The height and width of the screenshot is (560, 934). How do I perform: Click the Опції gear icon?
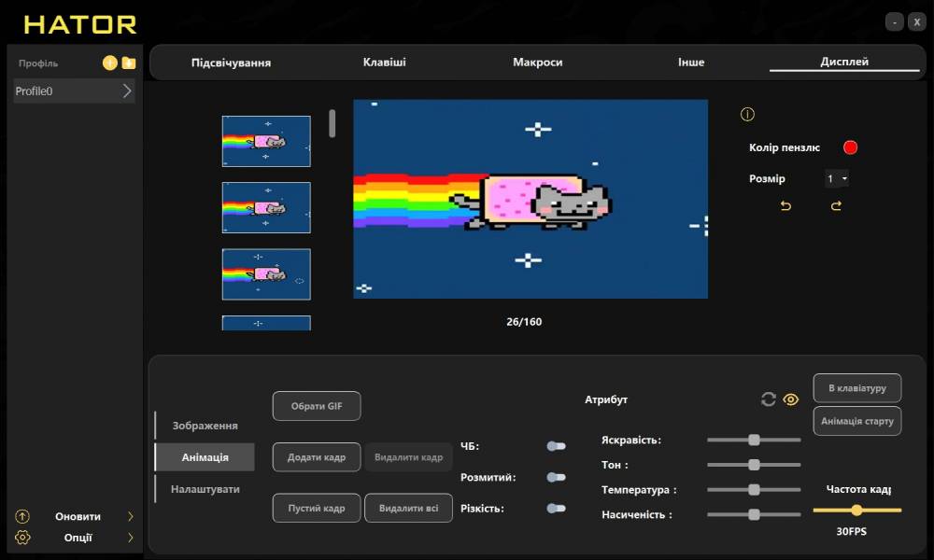click(x=23, y=538)
